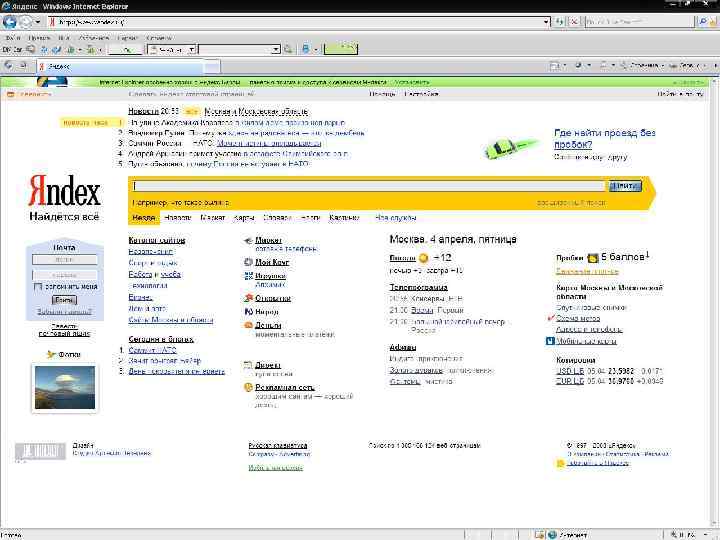Click the Народ service icon
720x540 pixels.
pyautogui.click(x=248, y=311)
